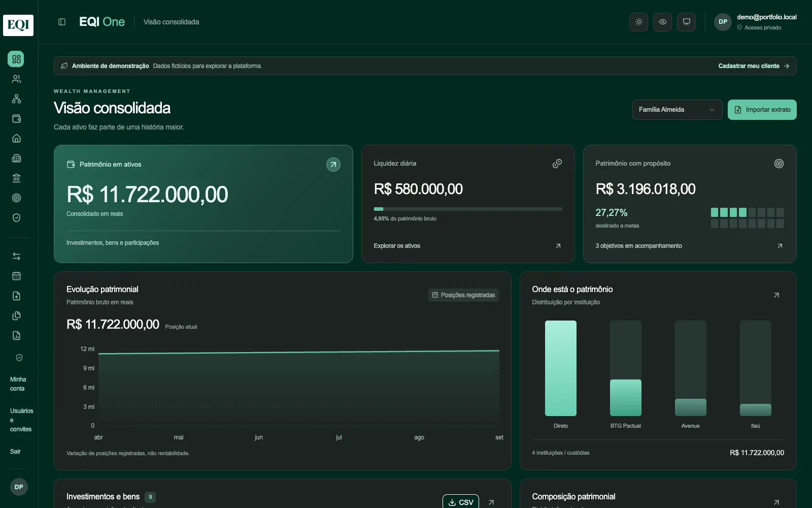812x508 pixels.
Task: Expand Composição patrimonial panel arrow
Action: (x=776, y=502)
